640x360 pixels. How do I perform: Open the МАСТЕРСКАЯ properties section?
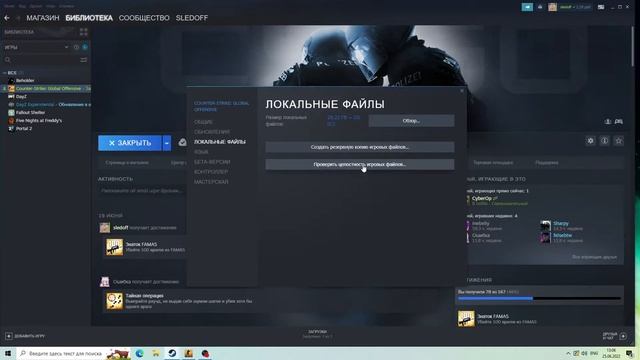point(211,182)
